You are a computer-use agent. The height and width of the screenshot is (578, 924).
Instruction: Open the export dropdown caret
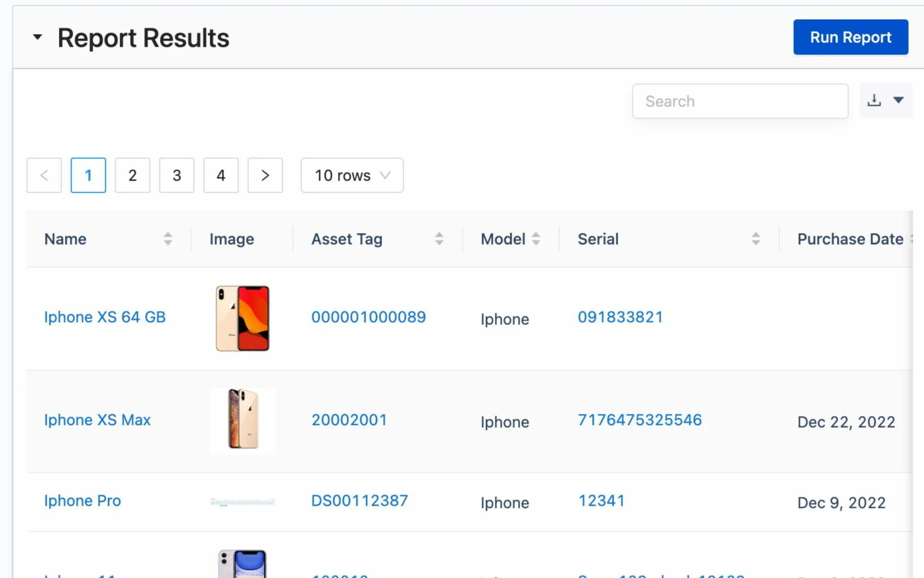point(898,100)
